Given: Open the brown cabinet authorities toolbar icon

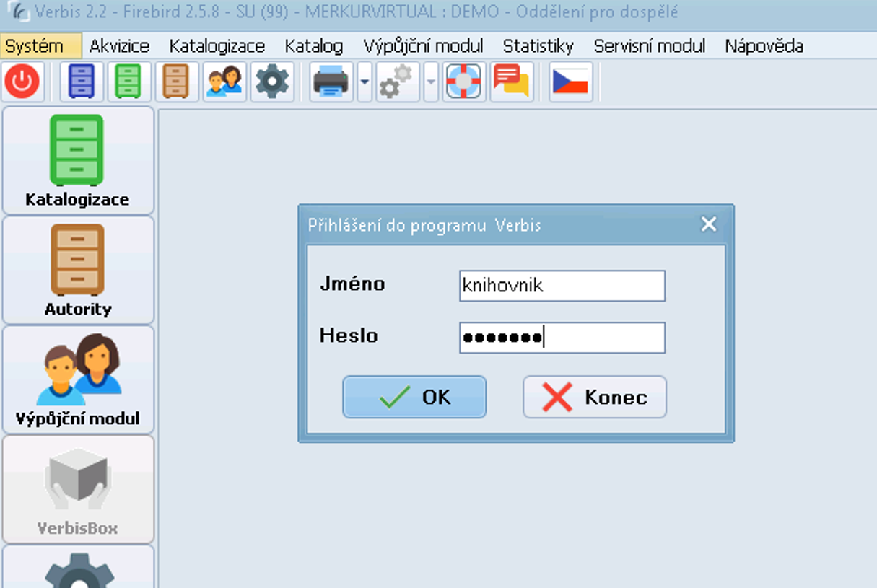Looking at the screenshot, I should (x=177, y=82).
